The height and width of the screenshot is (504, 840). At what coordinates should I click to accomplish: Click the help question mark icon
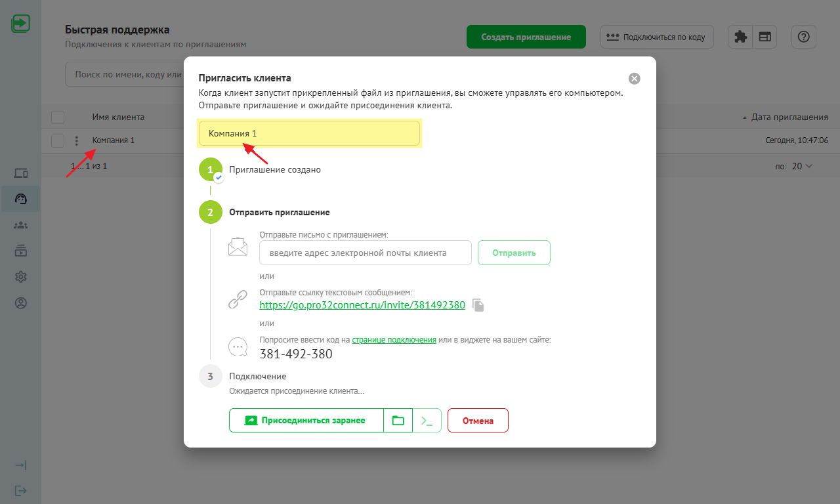point(803,37)
